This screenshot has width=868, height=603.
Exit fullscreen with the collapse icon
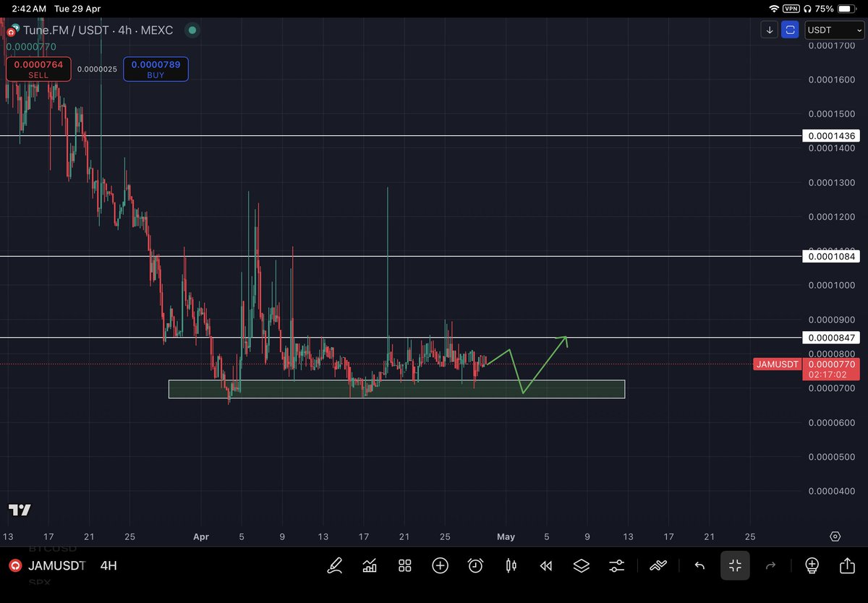735,565
